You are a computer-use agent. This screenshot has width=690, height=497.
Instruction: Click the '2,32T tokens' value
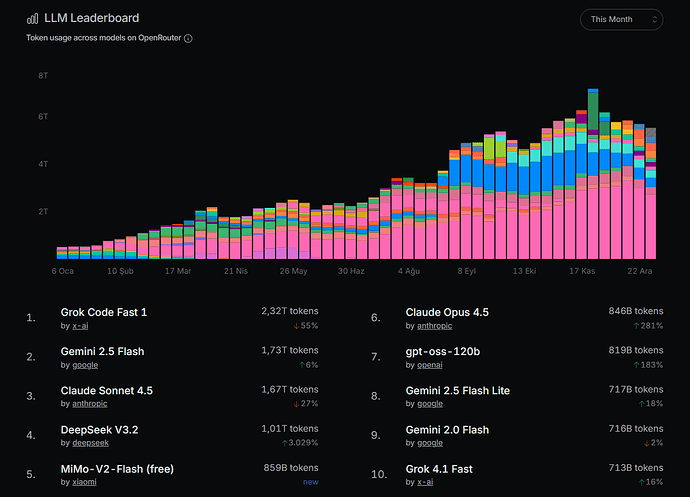pos(290,311)
